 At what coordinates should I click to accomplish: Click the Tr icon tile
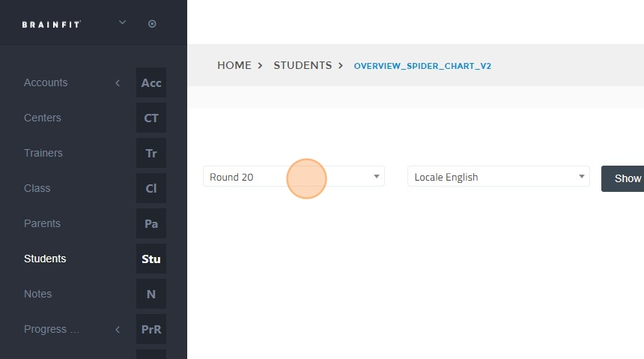(x=151, y=153)
